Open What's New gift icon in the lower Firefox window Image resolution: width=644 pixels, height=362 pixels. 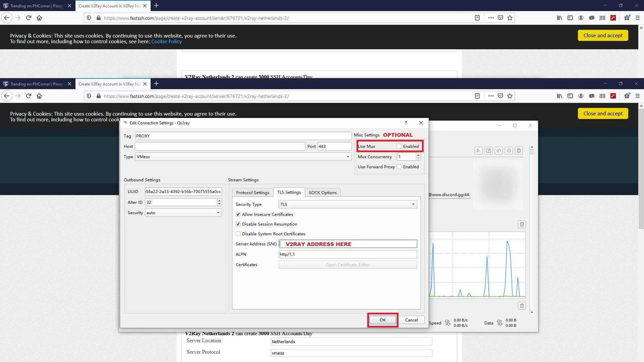coord(627,96)
